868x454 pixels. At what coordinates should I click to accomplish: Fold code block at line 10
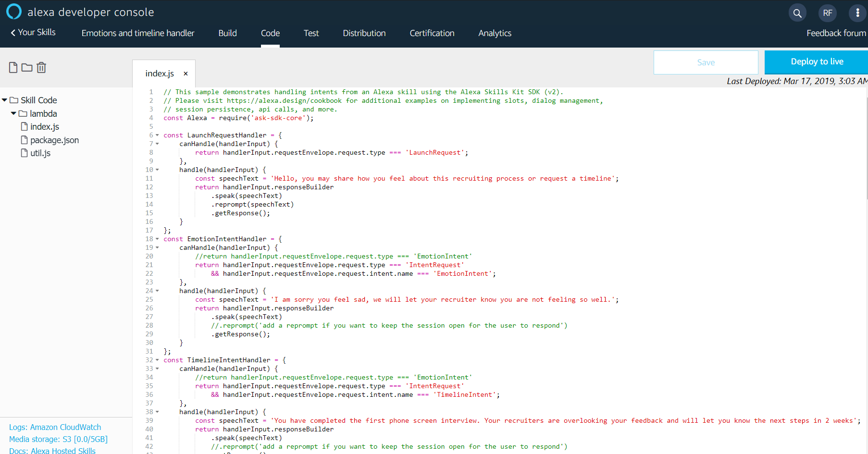(157, 170)
